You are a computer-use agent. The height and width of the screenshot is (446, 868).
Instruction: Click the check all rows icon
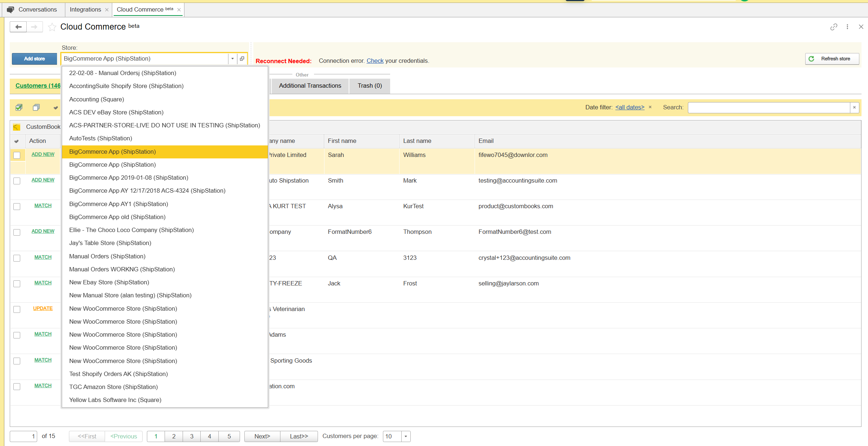pos(19,108)
